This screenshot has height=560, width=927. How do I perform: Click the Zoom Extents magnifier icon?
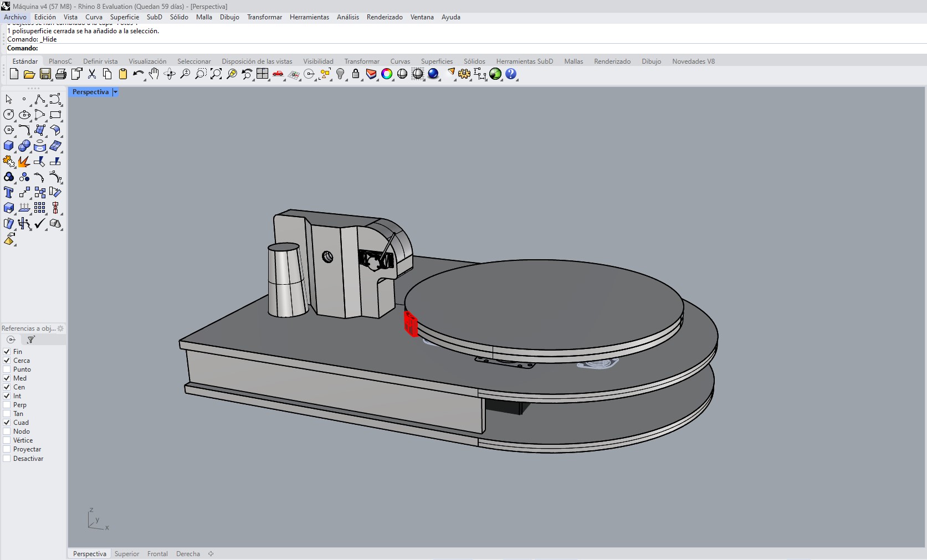coord(216,74)
